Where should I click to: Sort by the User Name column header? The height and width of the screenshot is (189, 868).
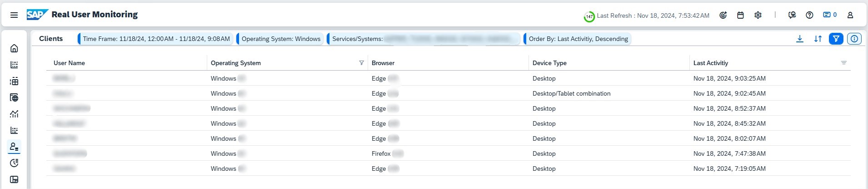70,63
